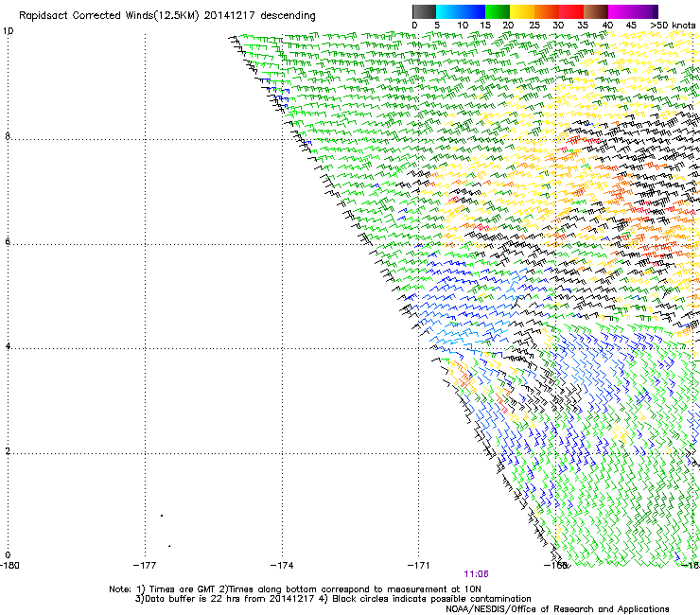Click the '-180' longitude axis label
The height and width of the screenshot is (615, 700).
pos(9,566)
